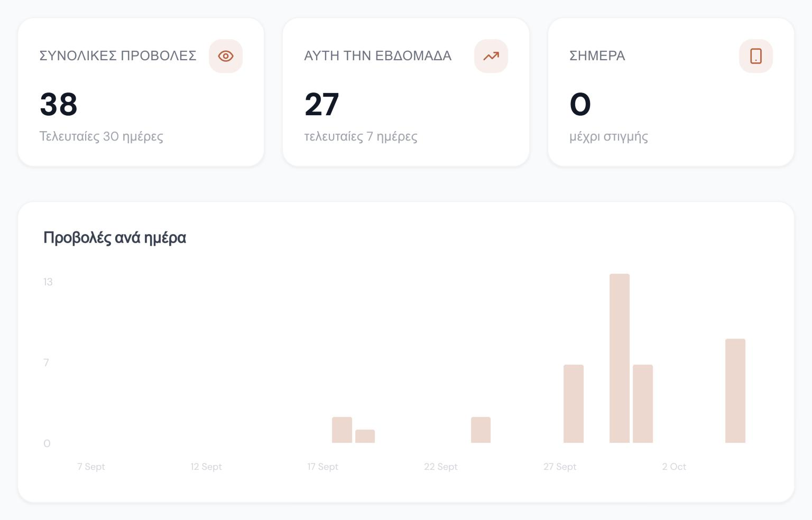Click the y-axis value 13

point(48,282)
